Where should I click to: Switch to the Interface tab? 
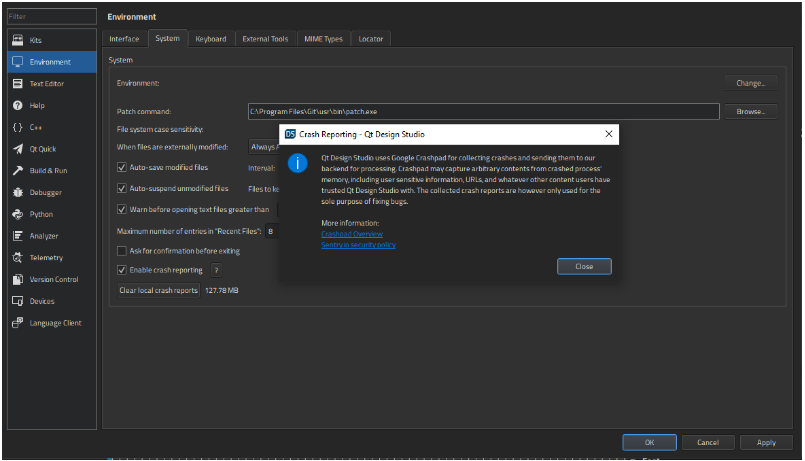click(x=124, y=39)
